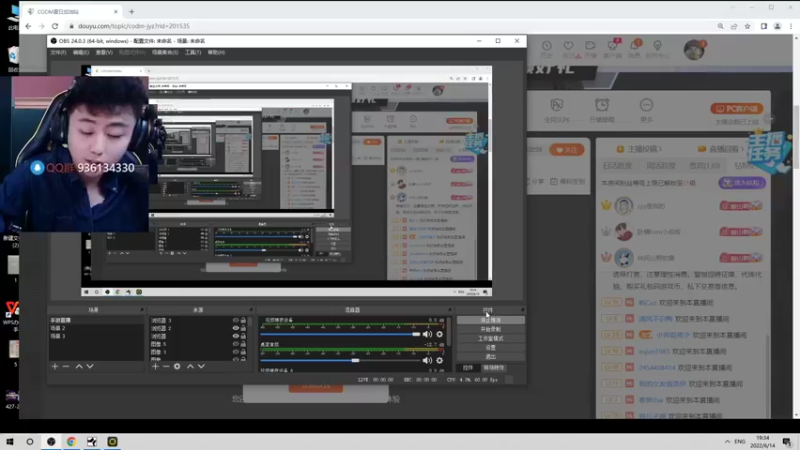Switch to the 转场特效 tab in OBS
The width and height of the screenshot is (800, 450).
pyautogui.click(x=493, y=367)
